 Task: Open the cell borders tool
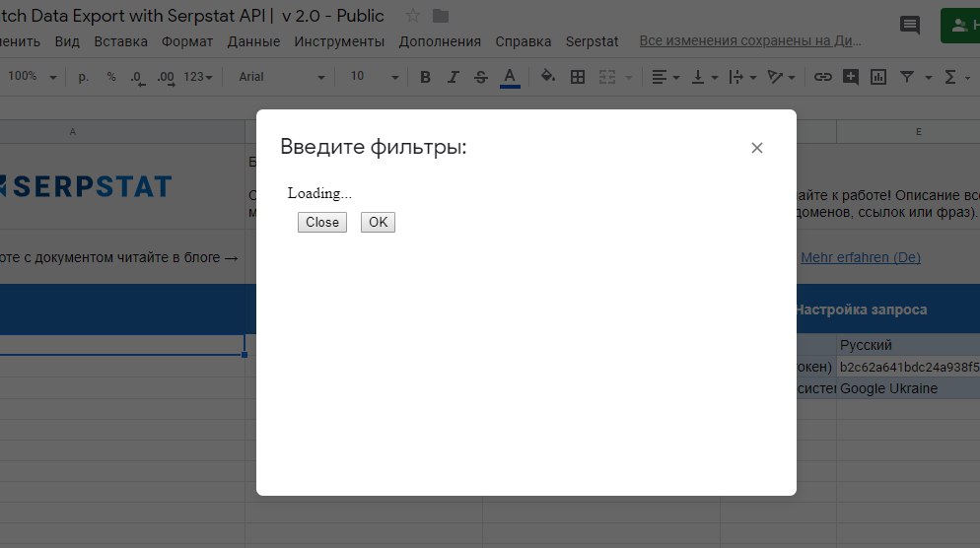coord(578,77)
